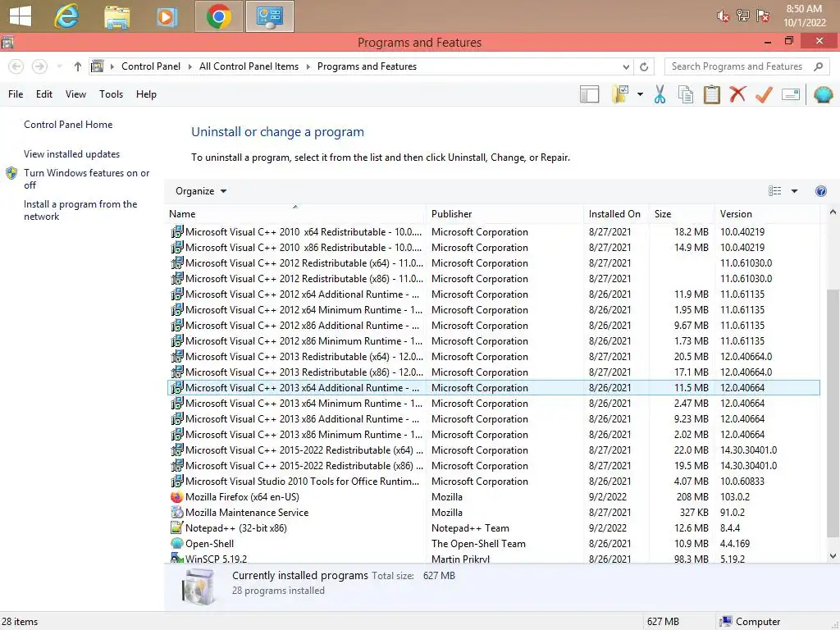Click the refresh button by address bar
This screenshot has width=840, height=630.
click(644, 66)
